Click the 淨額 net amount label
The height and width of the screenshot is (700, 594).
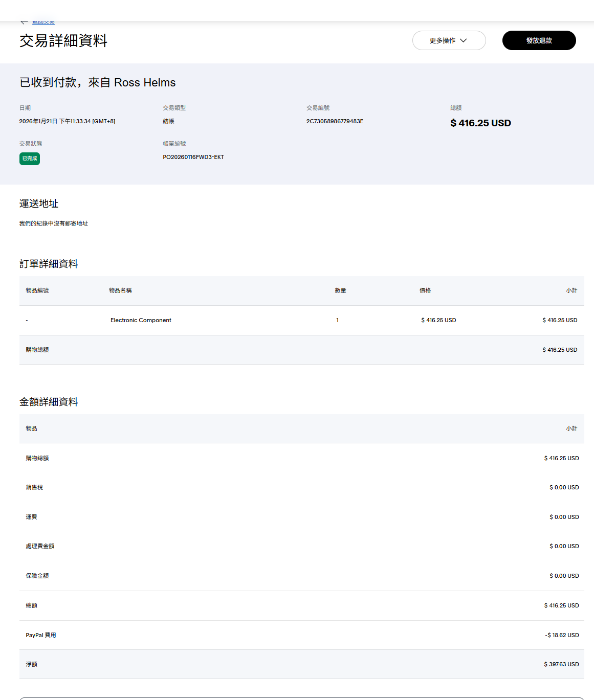32,664
